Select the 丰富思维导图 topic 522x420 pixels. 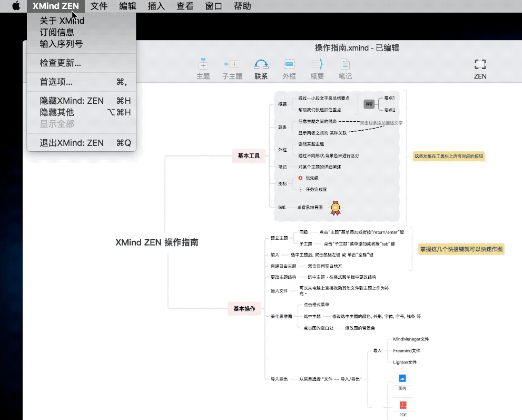(x=310, y=208)
